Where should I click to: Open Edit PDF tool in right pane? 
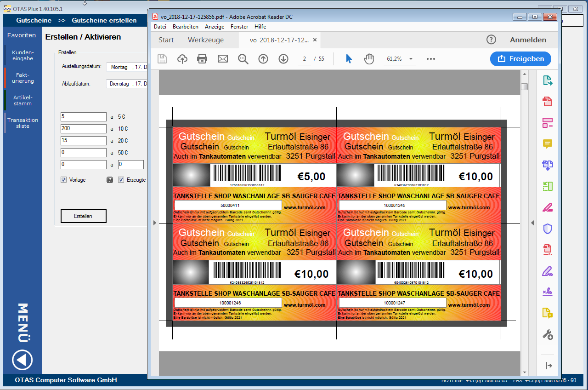click(548, 123)
